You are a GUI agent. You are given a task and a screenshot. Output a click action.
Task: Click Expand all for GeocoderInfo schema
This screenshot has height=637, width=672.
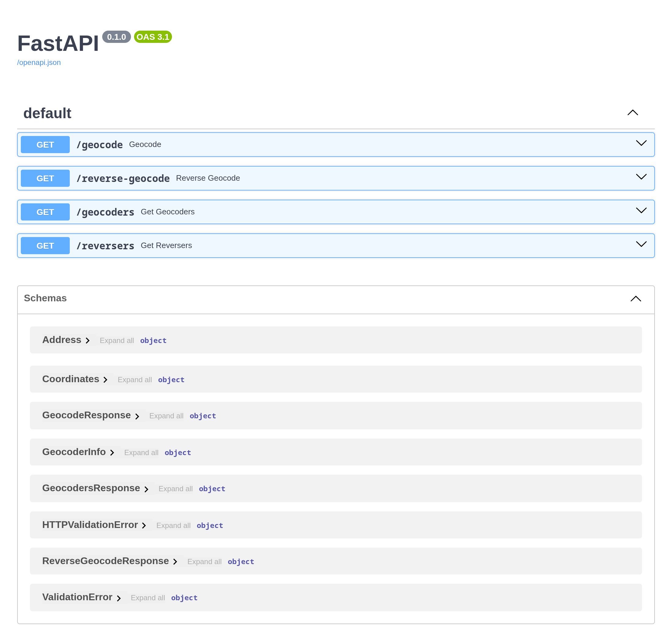click(141, 452)
